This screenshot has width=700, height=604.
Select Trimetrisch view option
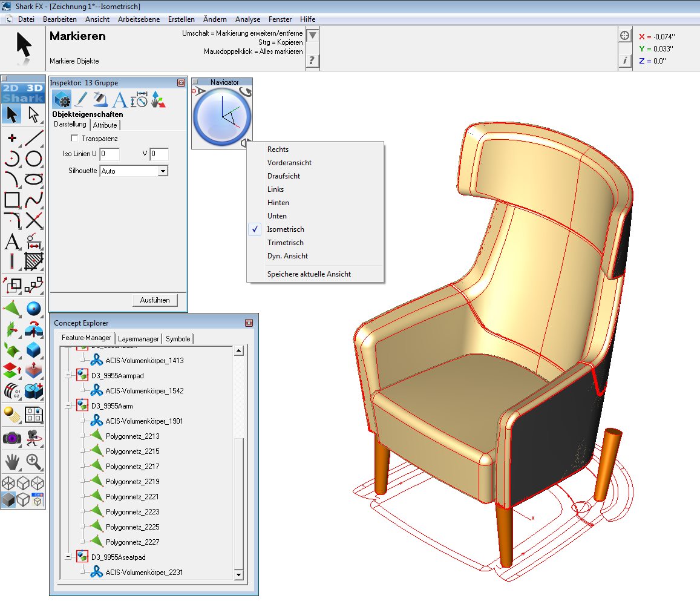285,243
